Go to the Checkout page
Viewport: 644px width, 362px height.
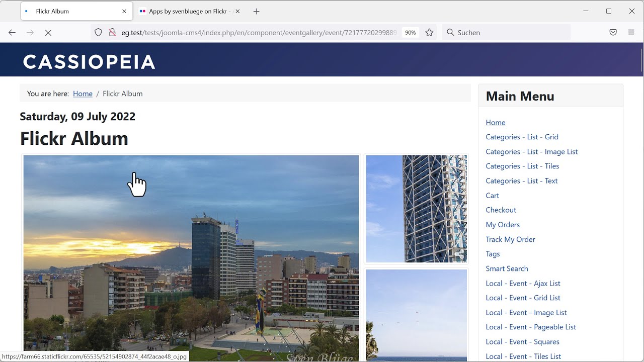[501, 210]
